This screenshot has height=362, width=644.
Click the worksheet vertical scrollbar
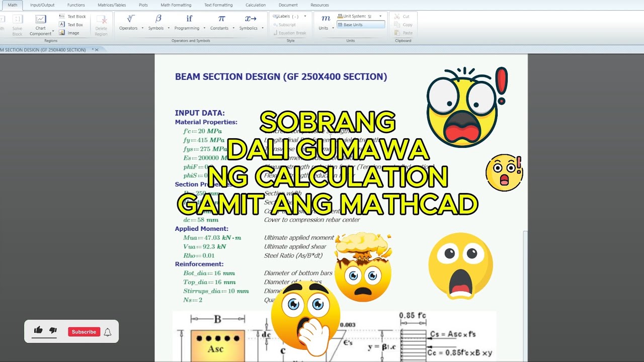click(x=525, y=296)
